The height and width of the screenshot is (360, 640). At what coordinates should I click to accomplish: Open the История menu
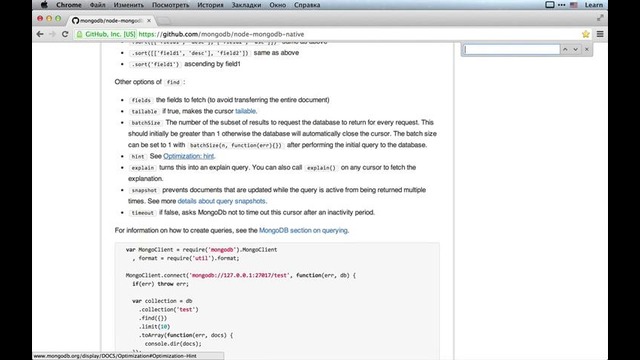click(x=210, y=5)
